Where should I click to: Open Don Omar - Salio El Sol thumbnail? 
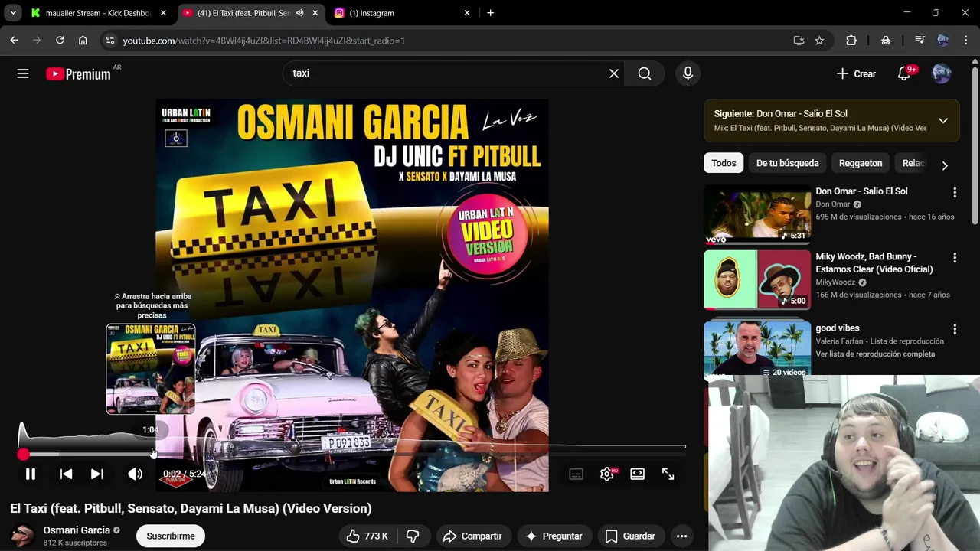[x=757, y=214]
